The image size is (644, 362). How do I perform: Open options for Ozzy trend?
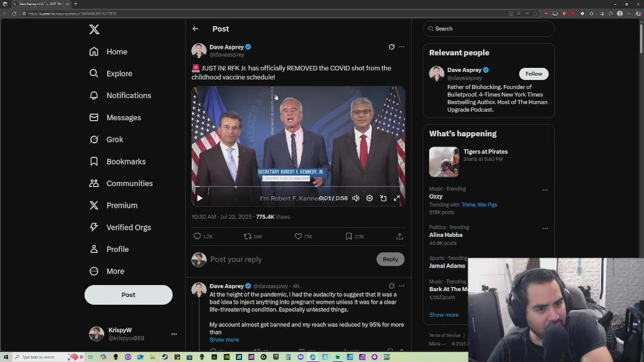pyautogui.click(x=545, y=190)
